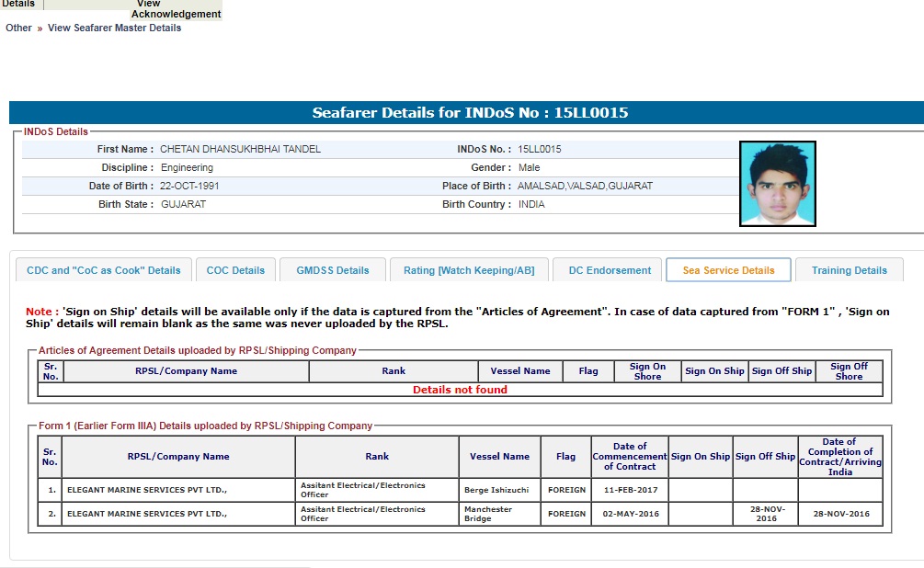This screenshot has width=924, height=568.
Task: Click the "Other" breadcrumb link
Action: point(18,28)
